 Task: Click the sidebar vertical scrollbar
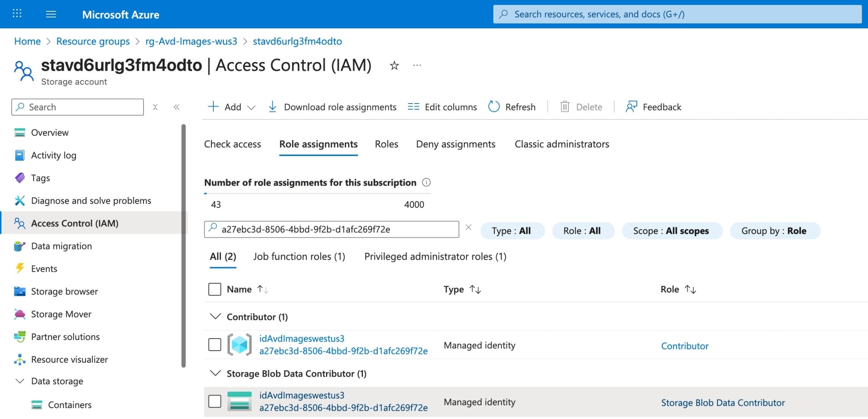pyautogui.click(x=184, y=246)
